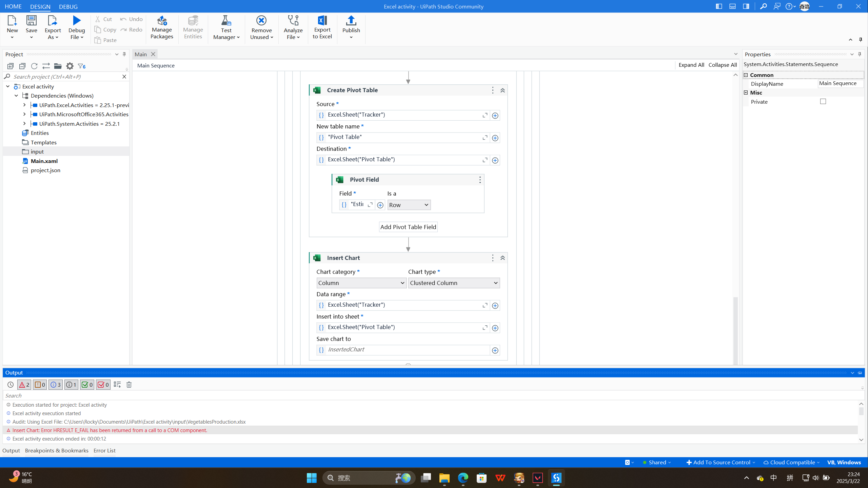The width and height of the screenshot is (868, 488).
Task: Click Export to Excel
Action: click(x=322, y=28)
